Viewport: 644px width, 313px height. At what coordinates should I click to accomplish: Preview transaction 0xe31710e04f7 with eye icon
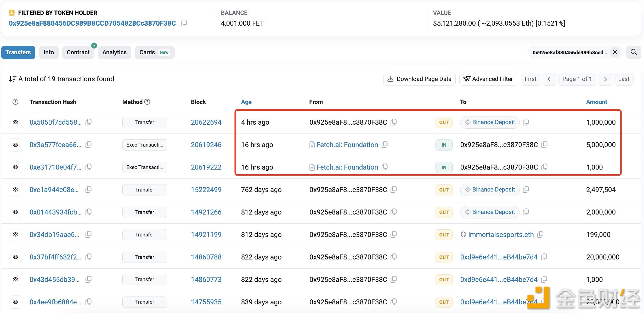(15, 167)
